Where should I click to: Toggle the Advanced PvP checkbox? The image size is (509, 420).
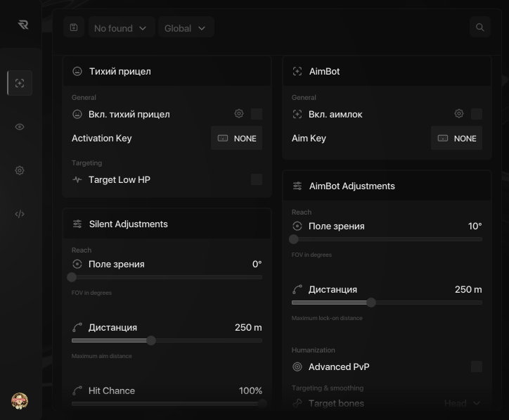coord(477,367)
